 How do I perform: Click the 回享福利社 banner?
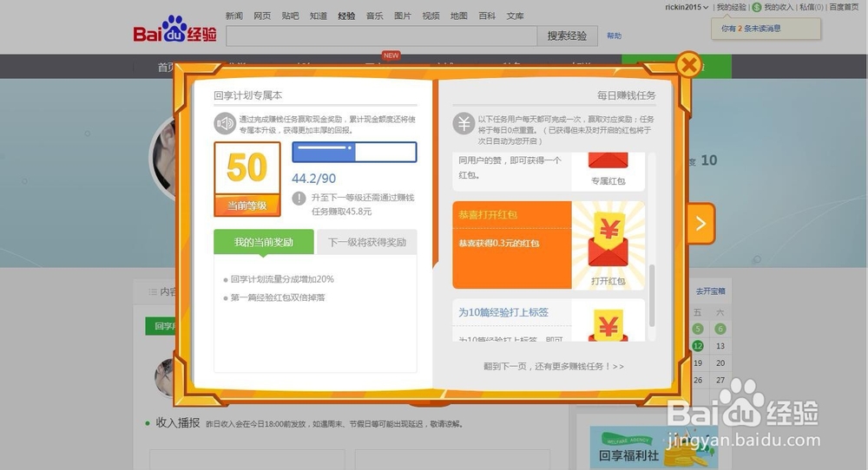click(654, 447)
